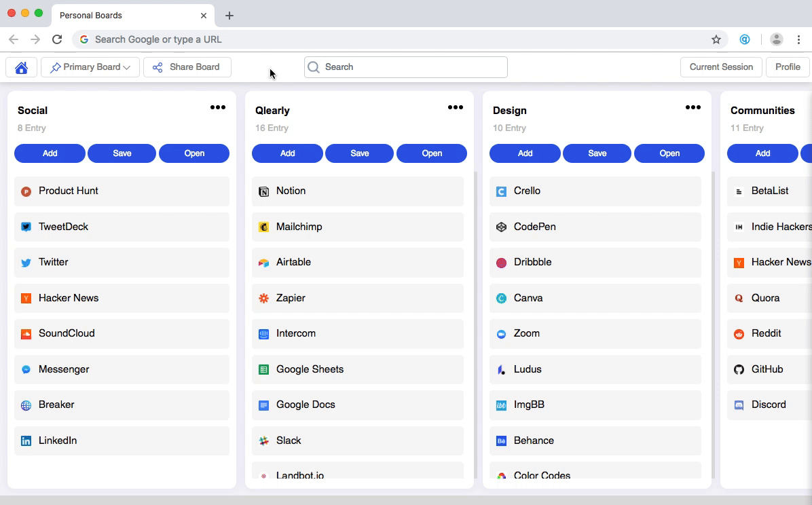Image resolution: width=812 pixels, height=505 pixels.
Task: Click the Chrome profile avatar icon
Action: 776,39
